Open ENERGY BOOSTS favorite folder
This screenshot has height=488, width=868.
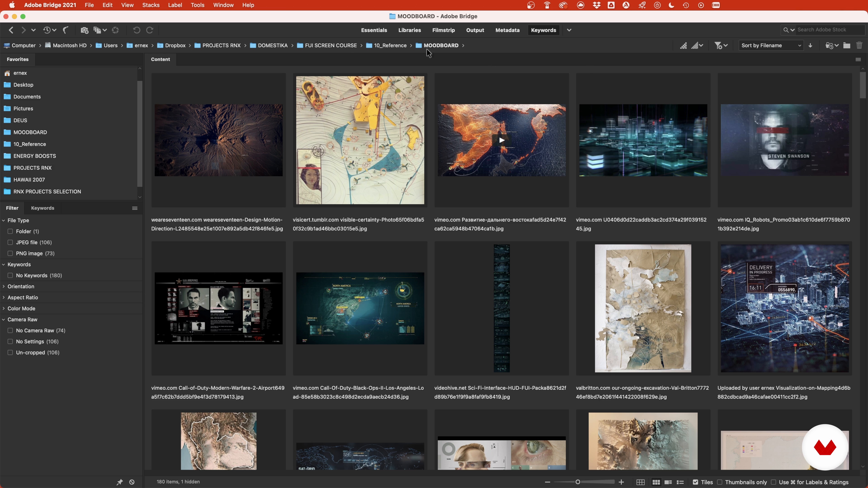(35, 156)
